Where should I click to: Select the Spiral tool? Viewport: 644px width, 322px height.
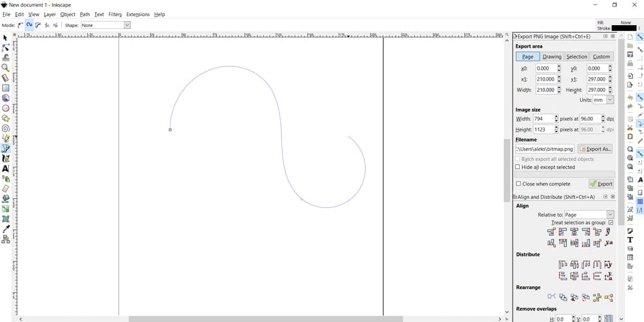coord(5,128)
